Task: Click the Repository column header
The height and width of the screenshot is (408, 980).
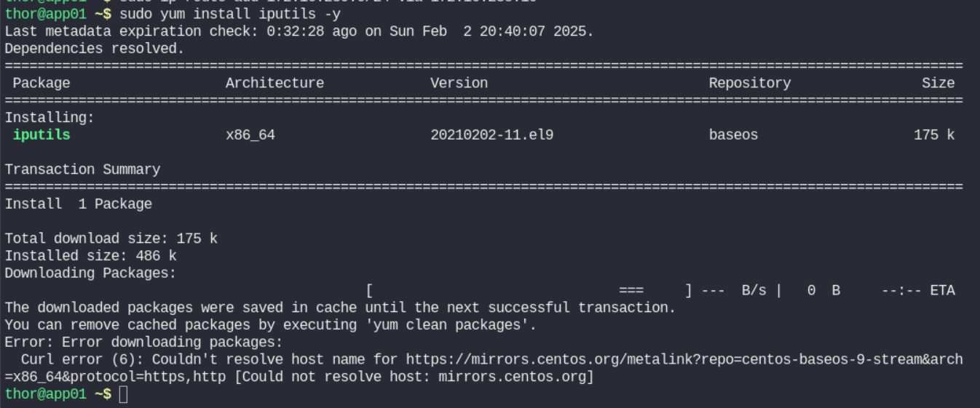Action: [749, 84]
